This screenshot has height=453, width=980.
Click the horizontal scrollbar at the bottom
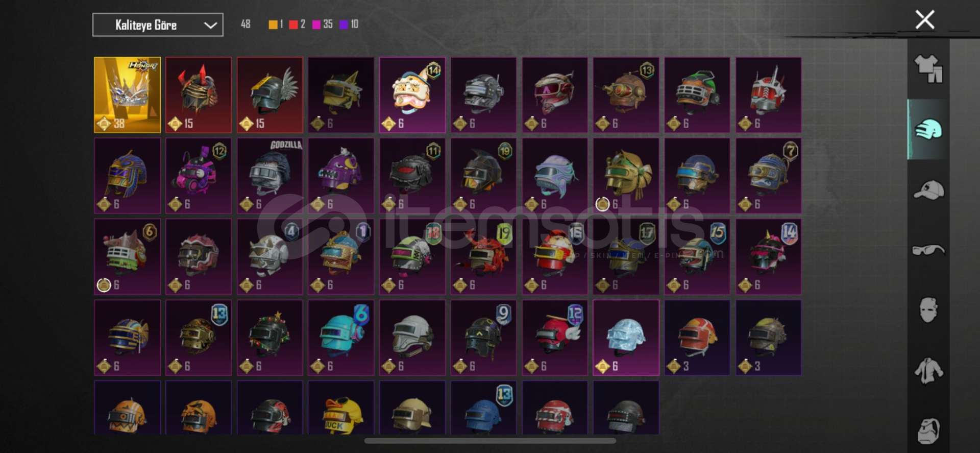point(490,441)
